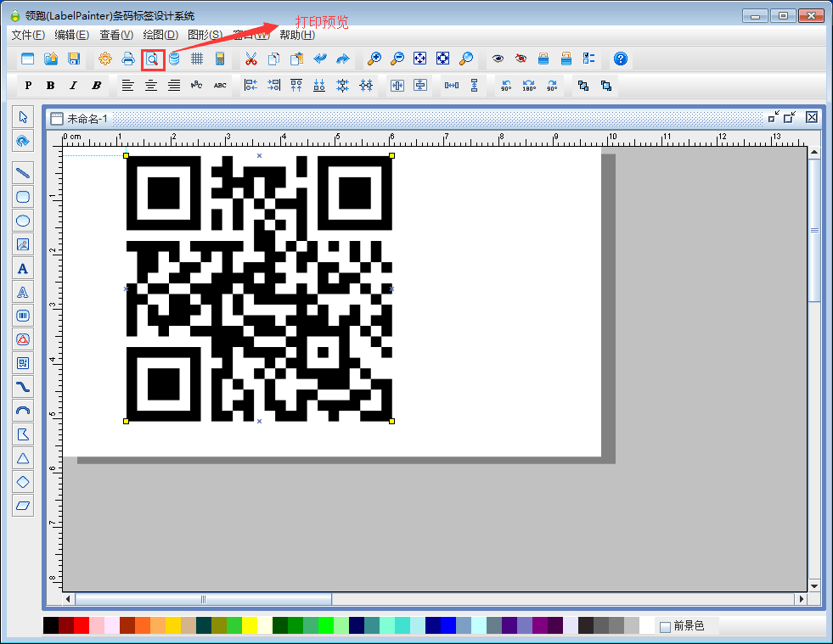Image resolution: width=833 pixels, height=644 pixels.
Task: Rotate object 180 degrees
Action: tap(529, 86)
